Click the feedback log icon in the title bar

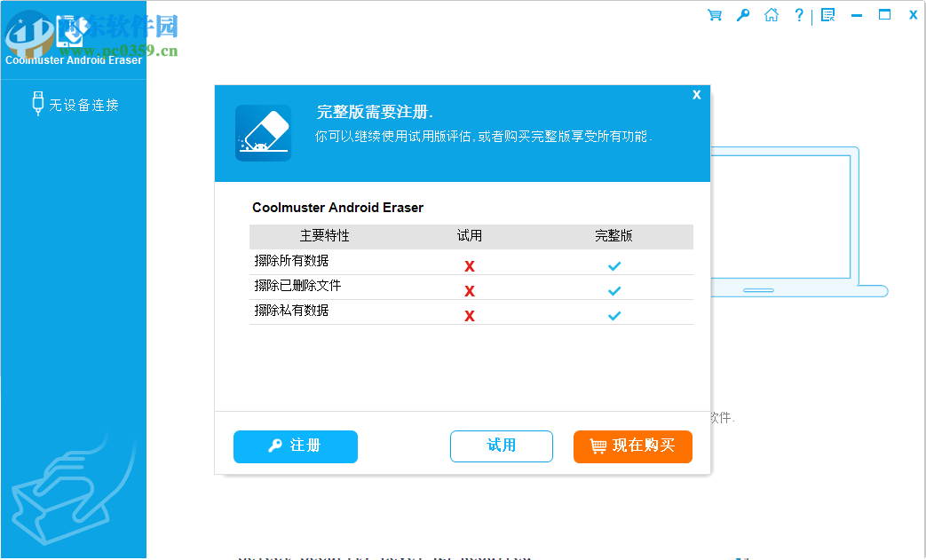click(x=827, y=15)
